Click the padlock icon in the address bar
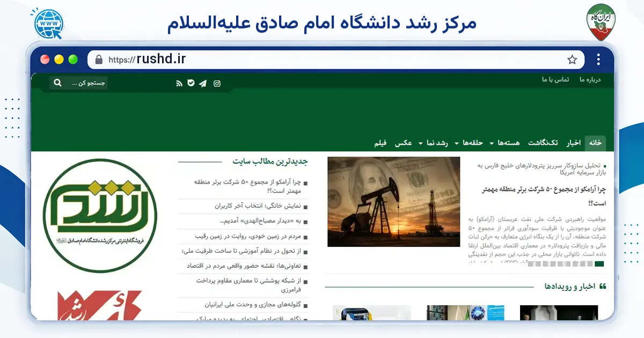The image size is (644, 338). [x=99, y=60]
